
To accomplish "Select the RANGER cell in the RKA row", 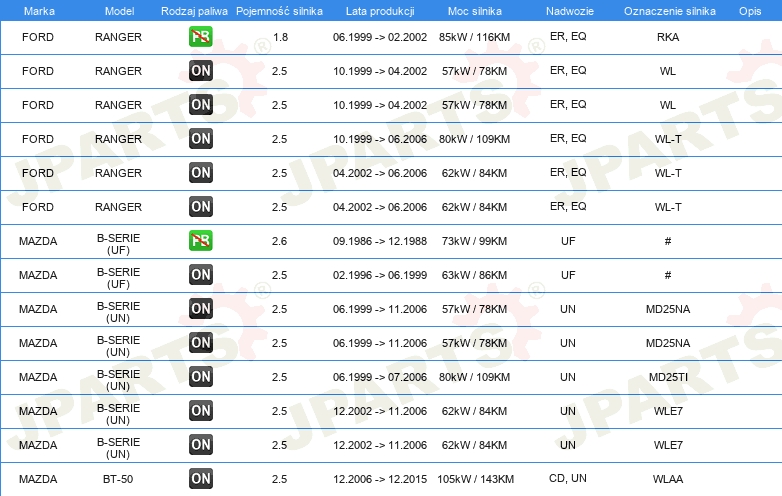I will [x=118, y=37].
